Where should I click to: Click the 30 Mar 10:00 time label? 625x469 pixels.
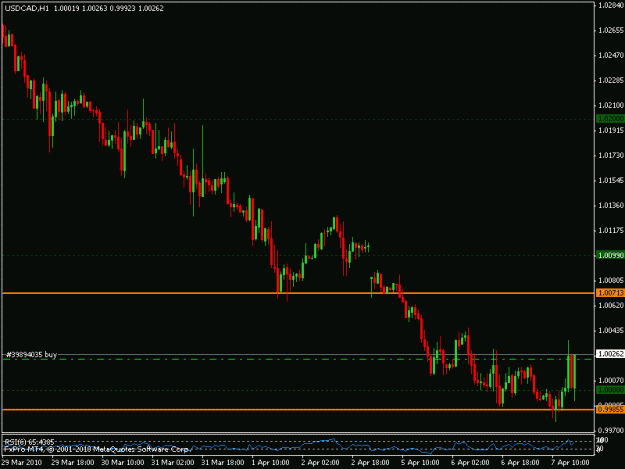pos(122,463)
